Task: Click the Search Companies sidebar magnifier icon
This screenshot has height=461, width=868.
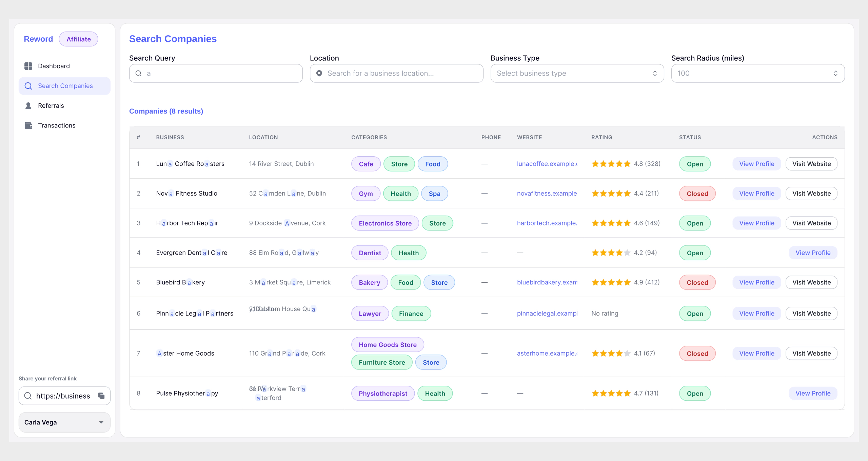Action: (x=28, y=86)
